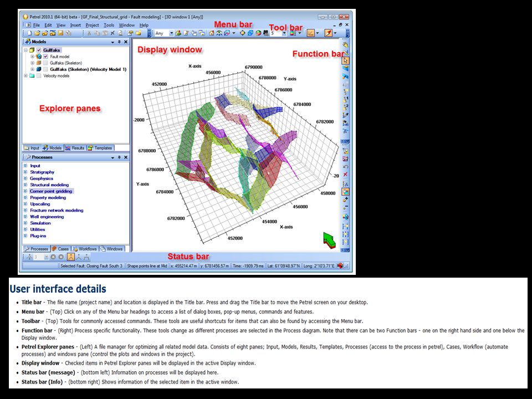Click the Save project disk icon
This screenshot has width=532, height=399.
(x=61, y=33)
